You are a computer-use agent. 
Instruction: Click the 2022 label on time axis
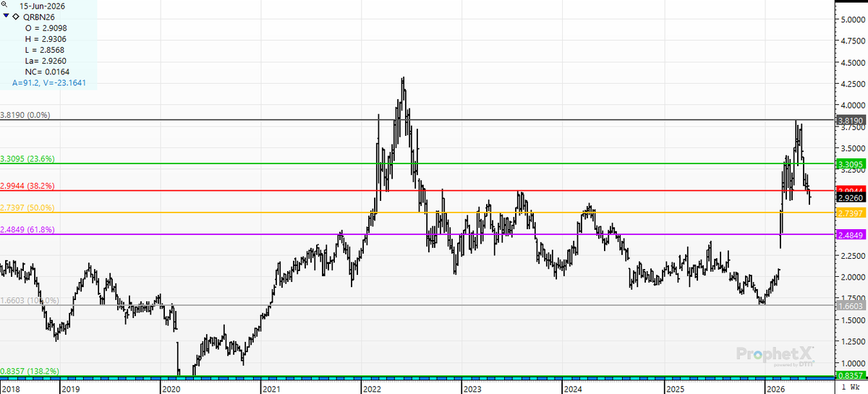coord(373,388)
